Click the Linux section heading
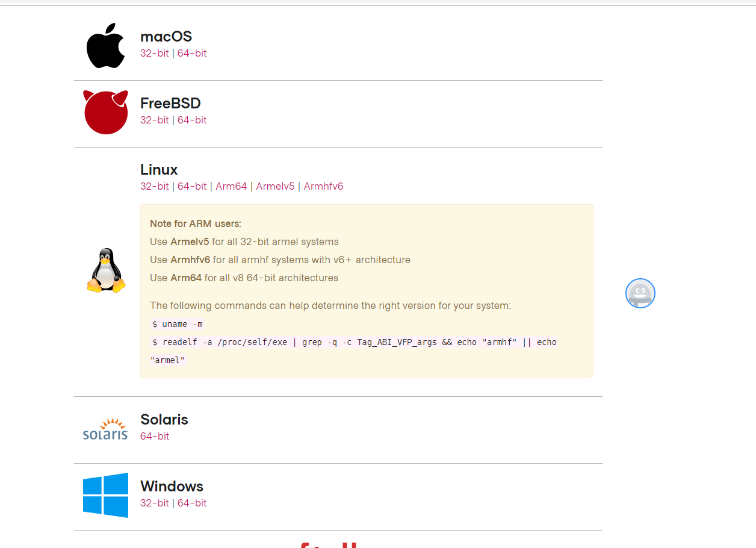 tap(159, 169)
